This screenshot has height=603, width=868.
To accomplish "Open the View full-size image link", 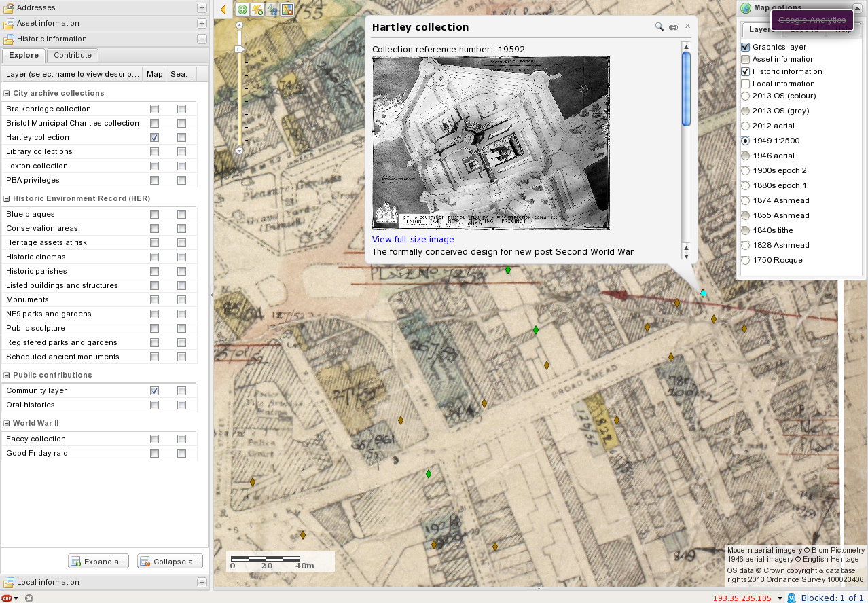I will pyautogui.click(x=413, y=240).
